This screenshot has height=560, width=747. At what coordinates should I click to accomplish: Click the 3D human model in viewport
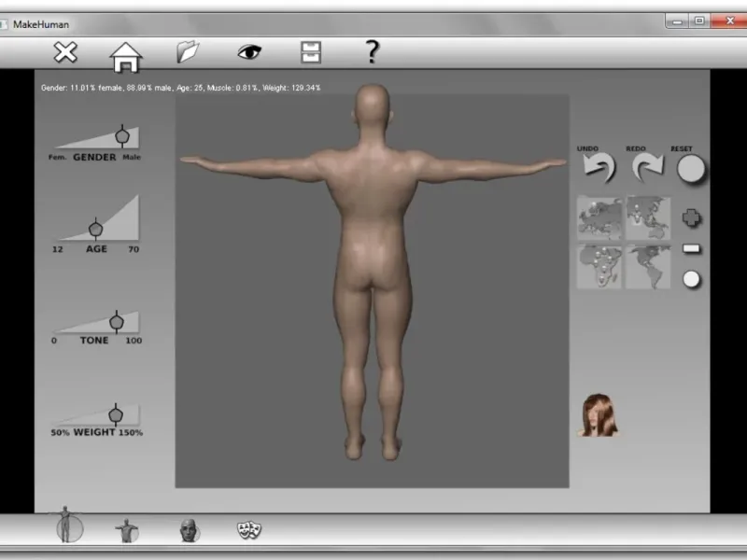tap(373, 273)
